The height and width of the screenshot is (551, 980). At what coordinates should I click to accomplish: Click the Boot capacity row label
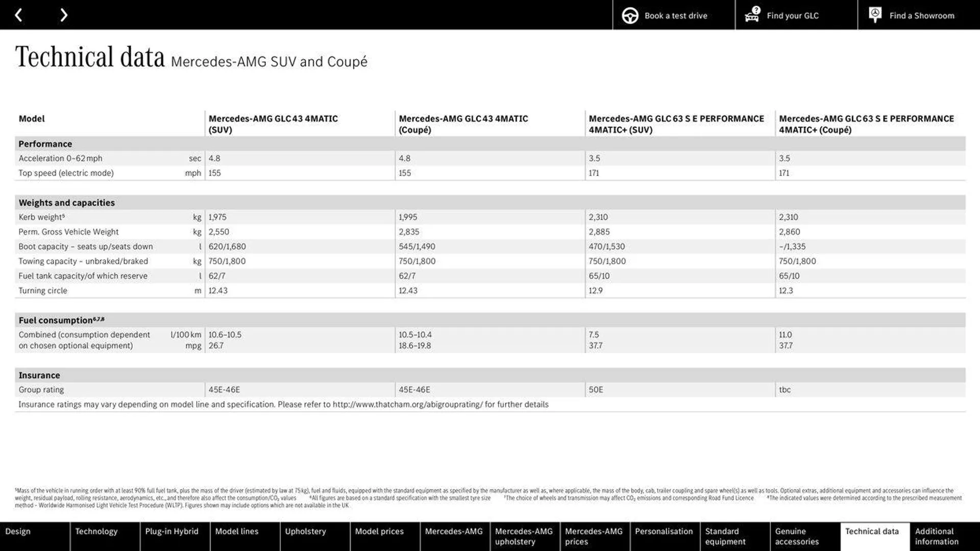(86, 246)
